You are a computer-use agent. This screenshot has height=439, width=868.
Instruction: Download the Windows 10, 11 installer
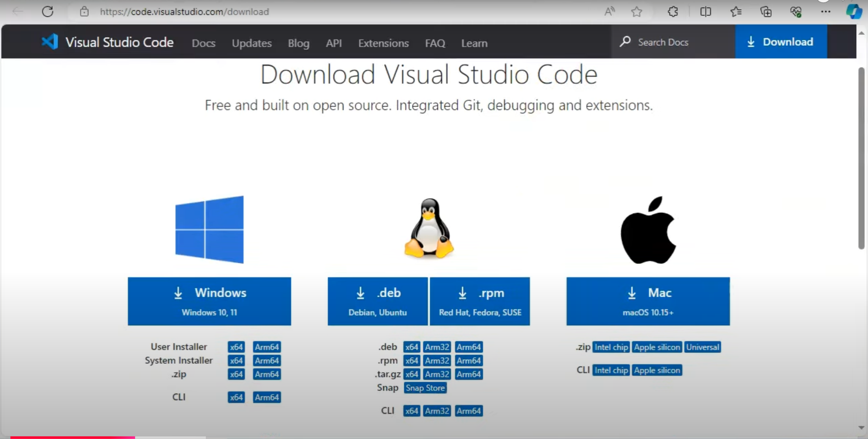click(209, 301)
